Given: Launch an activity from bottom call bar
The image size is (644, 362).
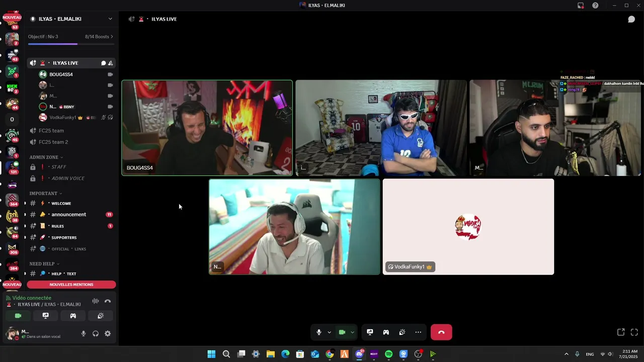Looking at the screenshot, I should [386, 332].
